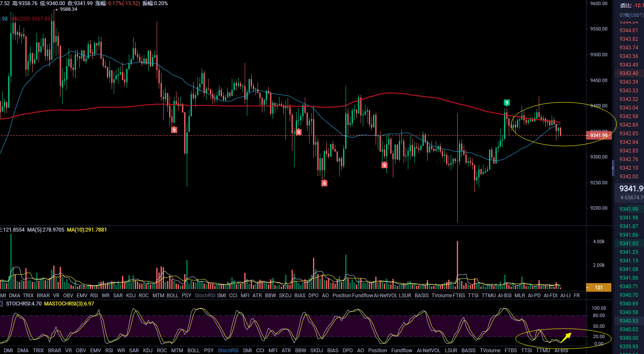Click the yellow MASTOCHRSI(3) legend label
This screenshot has width=644, height=354.
(x=69, y=304)
